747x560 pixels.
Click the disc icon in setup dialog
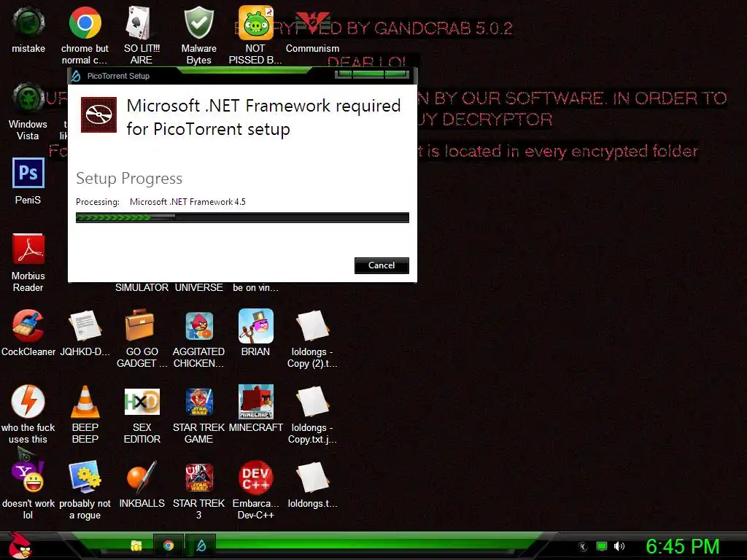pyautogui.click(x=98, y=114)
